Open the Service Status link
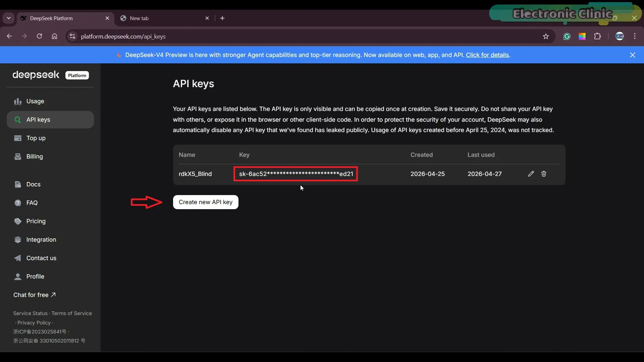 tap(30, 313)
